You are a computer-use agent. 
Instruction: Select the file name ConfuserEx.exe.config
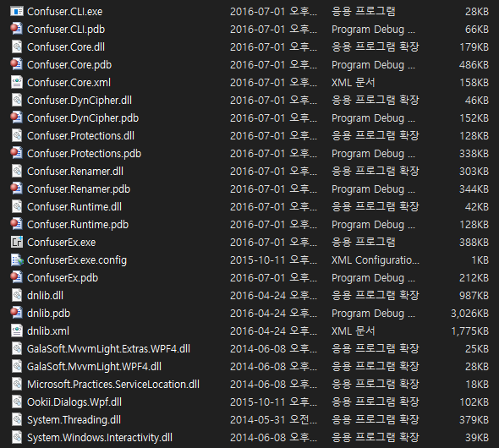pos(77,260)
